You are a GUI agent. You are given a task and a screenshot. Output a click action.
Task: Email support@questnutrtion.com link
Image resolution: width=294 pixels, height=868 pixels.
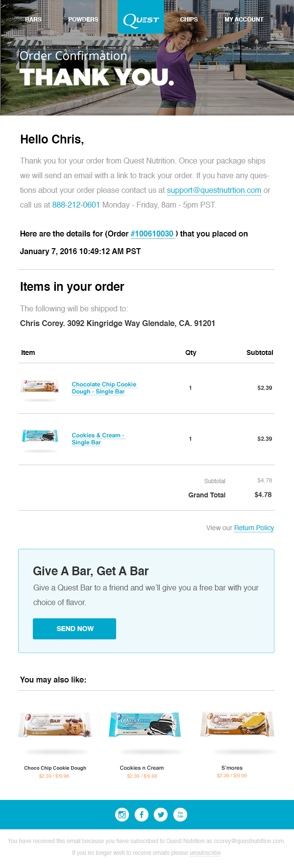[214, 190]
